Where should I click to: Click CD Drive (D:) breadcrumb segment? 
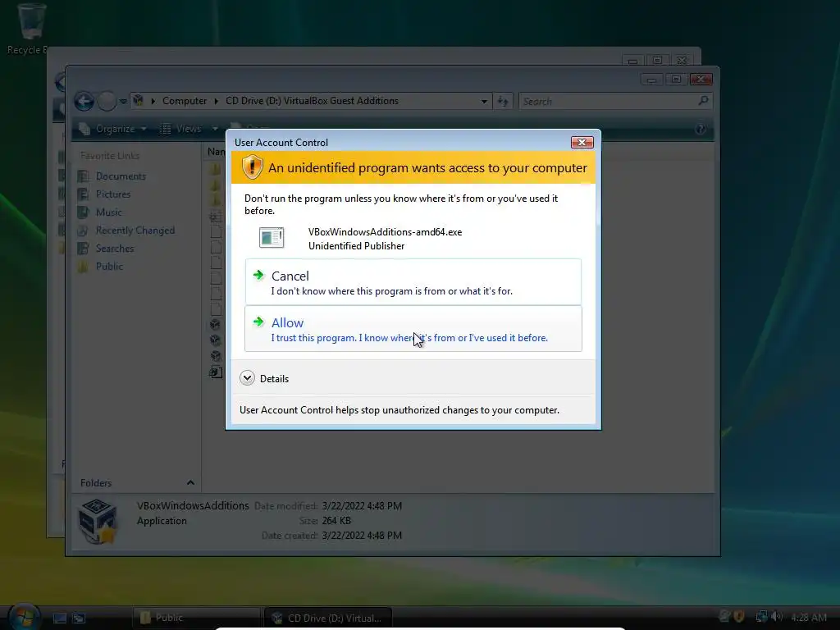point(312,101)
